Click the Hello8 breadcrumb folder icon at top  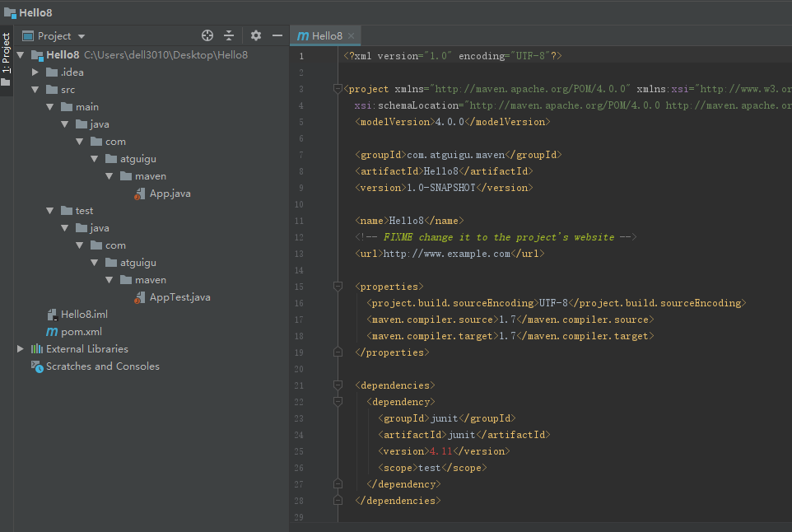tap(10, 12)
